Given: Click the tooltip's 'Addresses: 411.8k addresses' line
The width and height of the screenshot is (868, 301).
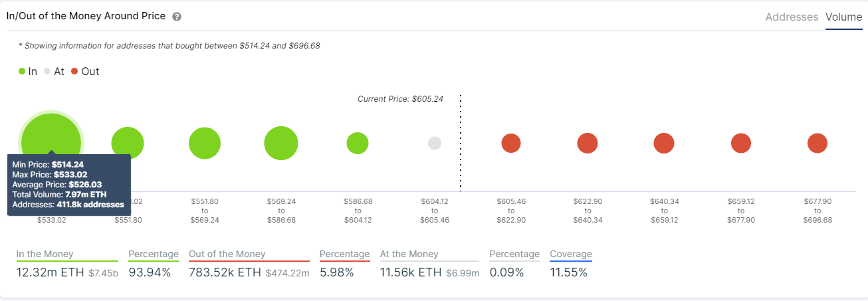Looking at the screenshot, I should [68, 205].
